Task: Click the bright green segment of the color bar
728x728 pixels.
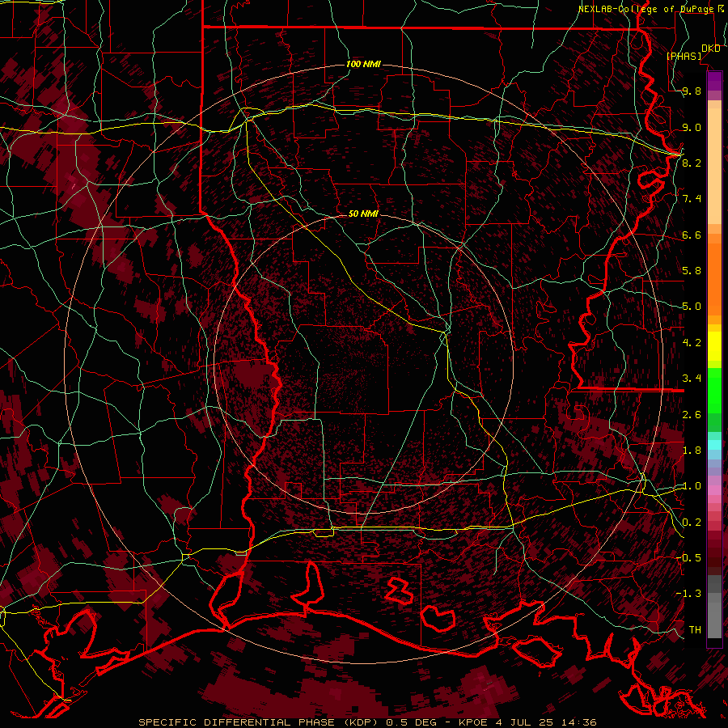Action: tap(714, 390)
